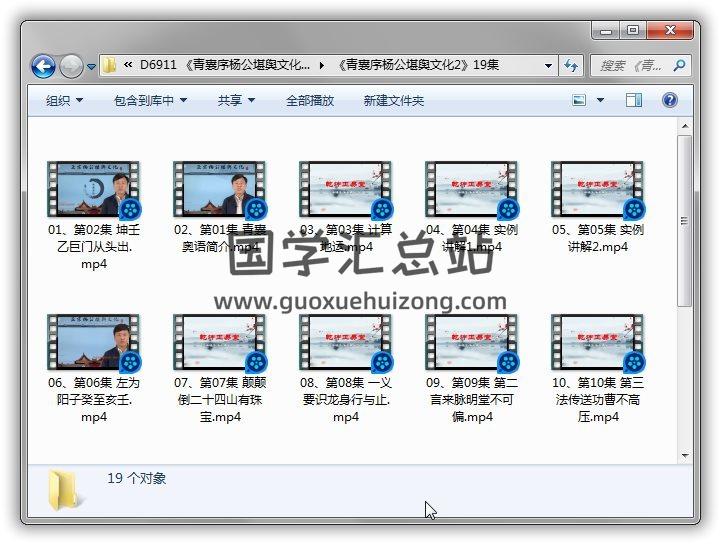Open the 包含到库中 menu
The image size is (721, 545).
pyautogui.click(x=150, y=100)
